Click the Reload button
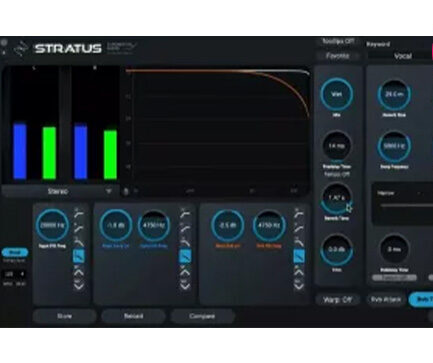Image resolution: width=433 pixels, height=363 pixels. click(133, 316)
